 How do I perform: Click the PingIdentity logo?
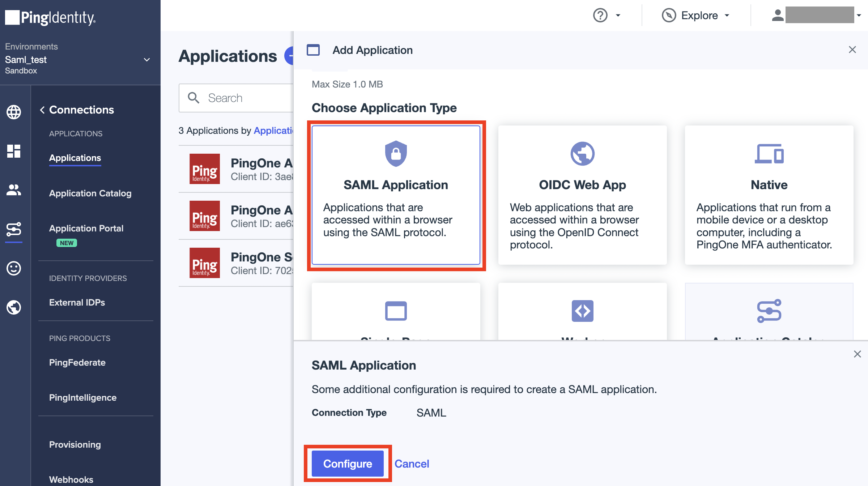coord(50,17)
